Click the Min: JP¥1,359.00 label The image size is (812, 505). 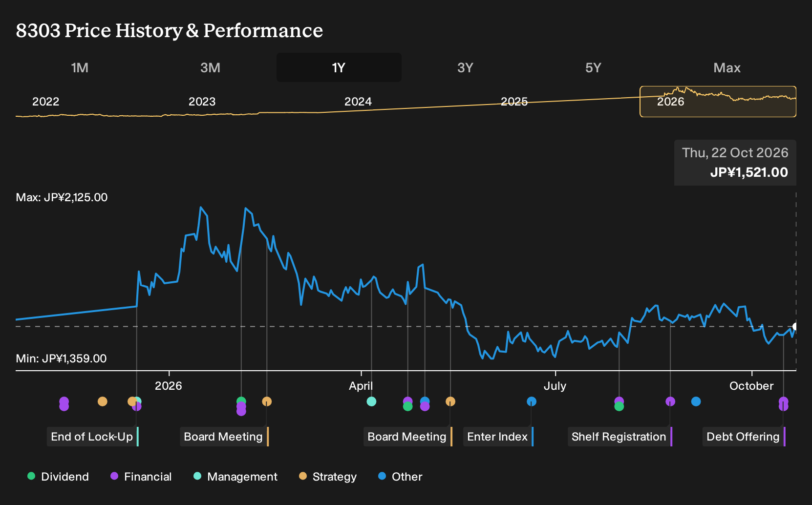point(61,358)
